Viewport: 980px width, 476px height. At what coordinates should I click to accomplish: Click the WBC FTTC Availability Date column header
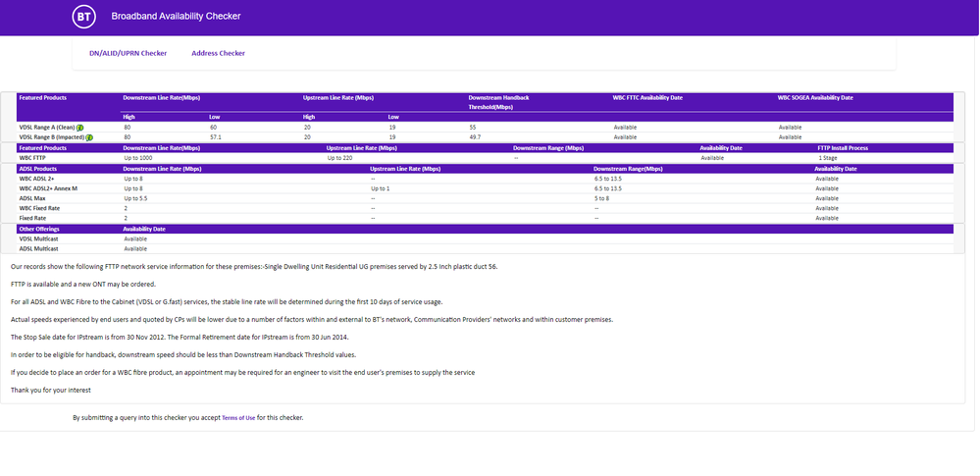647,98
